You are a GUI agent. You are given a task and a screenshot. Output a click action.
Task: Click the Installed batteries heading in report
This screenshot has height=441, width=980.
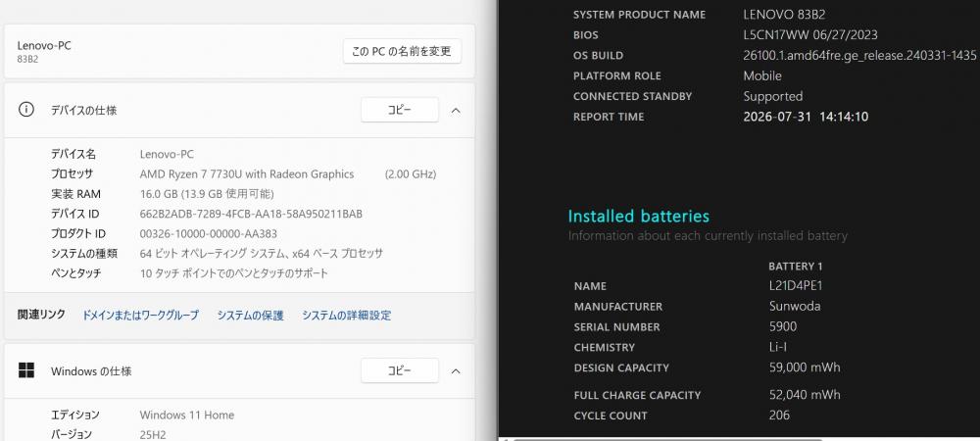click(x=639, y=217)
